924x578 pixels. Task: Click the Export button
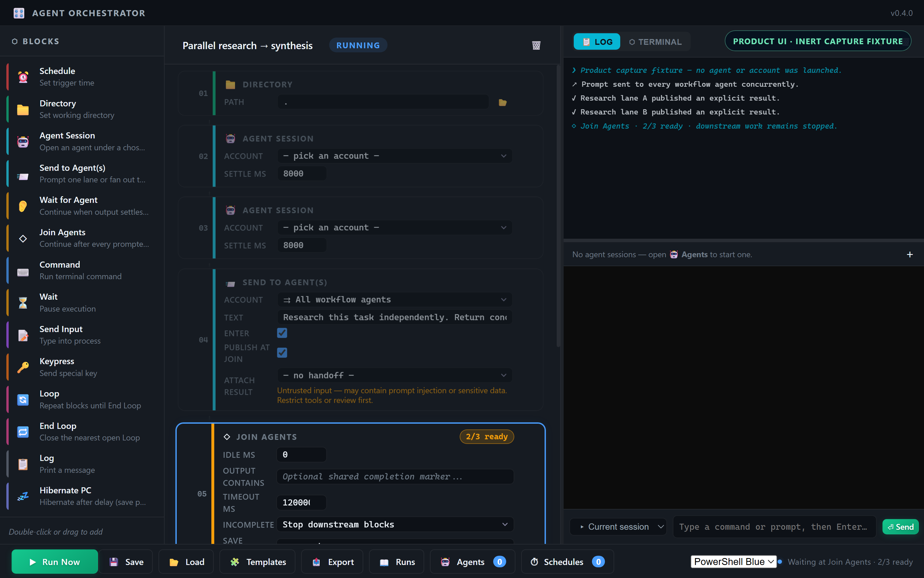point(332,562)
